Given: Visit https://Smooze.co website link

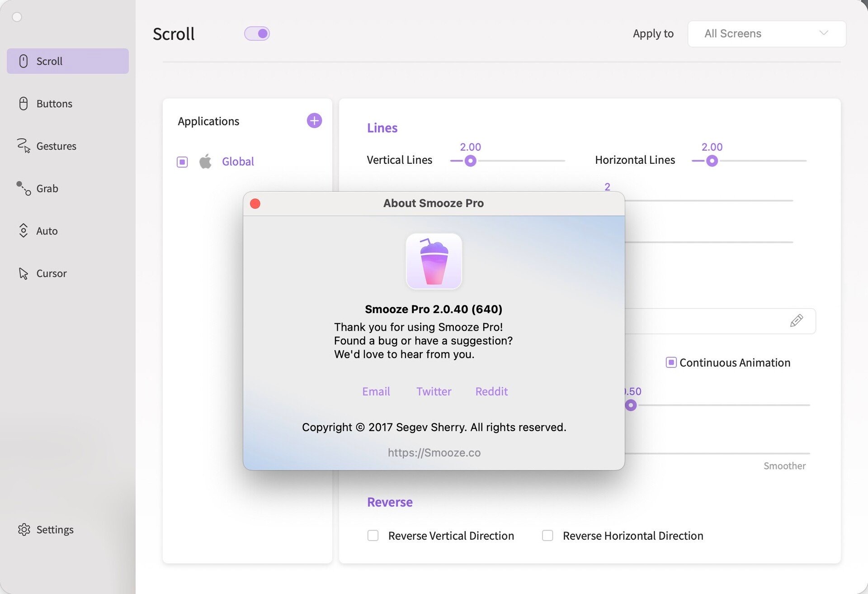Looking at the screenshot, I should tap(434, 452).
